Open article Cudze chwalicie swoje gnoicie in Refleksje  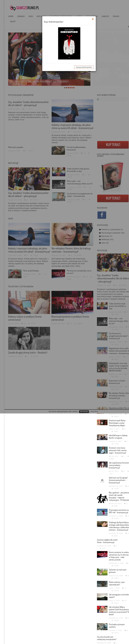click(78, 170)
